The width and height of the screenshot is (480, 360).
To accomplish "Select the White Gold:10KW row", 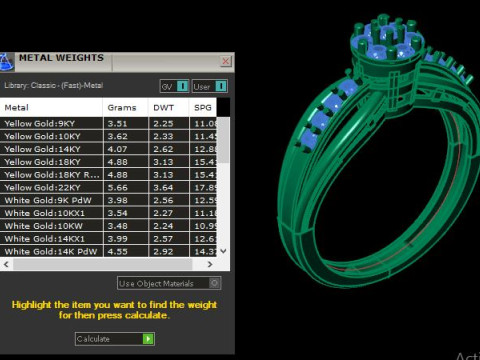I will tap(108, 226).
